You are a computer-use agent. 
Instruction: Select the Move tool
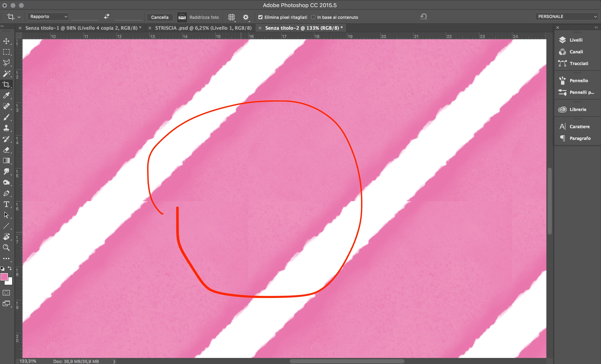coord(6,41)
